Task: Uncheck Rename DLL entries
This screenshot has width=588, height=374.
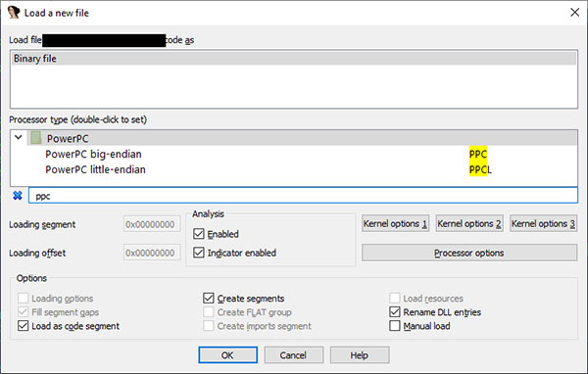Action: point(395,311)
